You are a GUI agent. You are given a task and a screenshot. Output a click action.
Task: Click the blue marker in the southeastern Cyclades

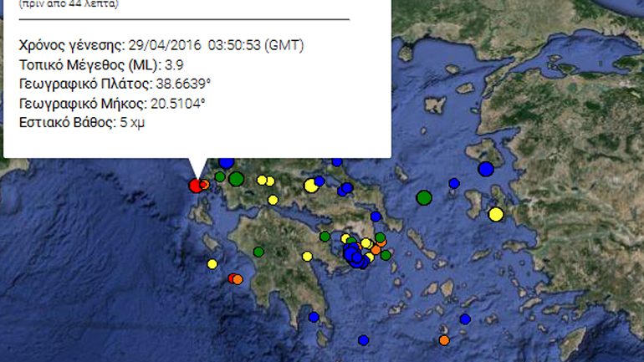465,319
